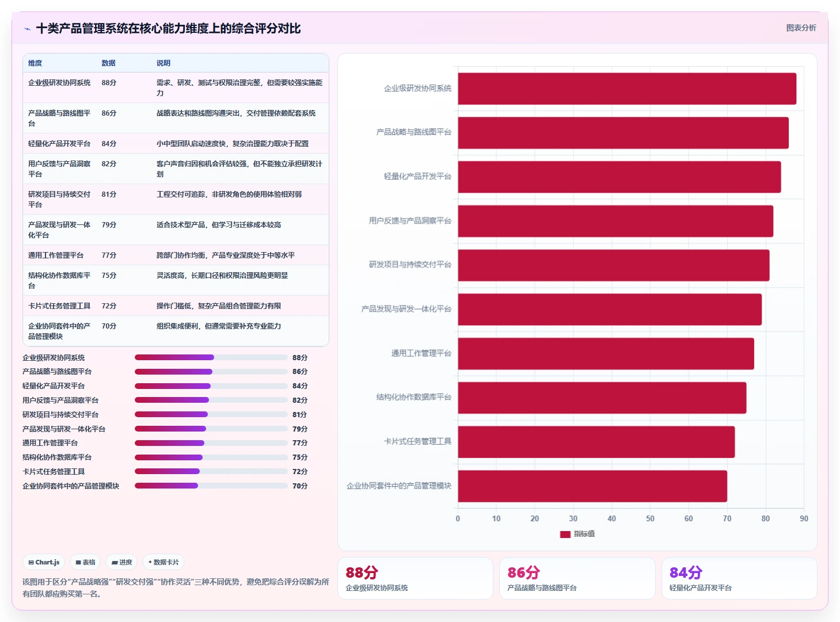The width and height of the screenshot is (840, 622).
Task: Click progress bar for 企业协同套件中的产品管理模块
Action: [x=211, y=486]
